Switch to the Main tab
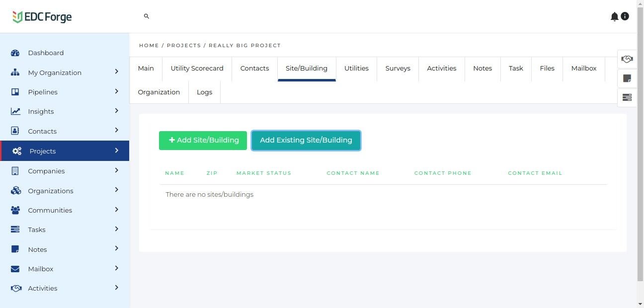 (146, 69)
